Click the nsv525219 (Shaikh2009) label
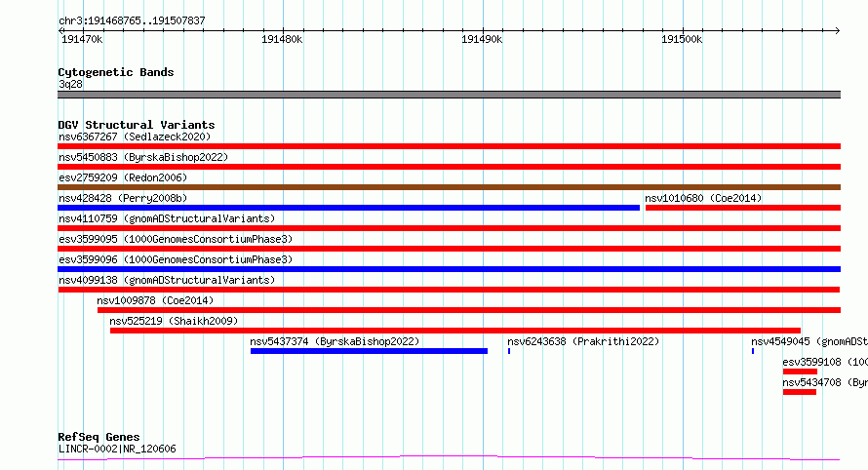868x470 pixels. click(x=174, y=321)
